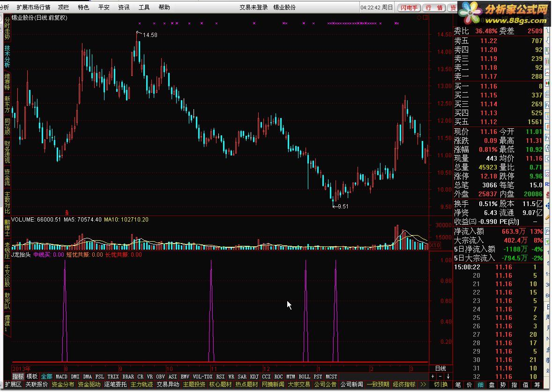The height and width of the screenshot is (392, 552).
Task: Select the 技术分析 sidebar tab
Action: (x=7, y=56)
